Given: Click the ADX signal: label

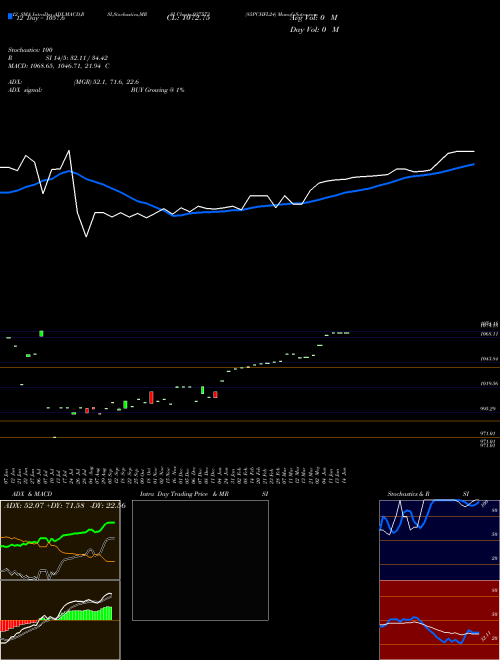Looking at the screenshot, I should coord(24,90).
